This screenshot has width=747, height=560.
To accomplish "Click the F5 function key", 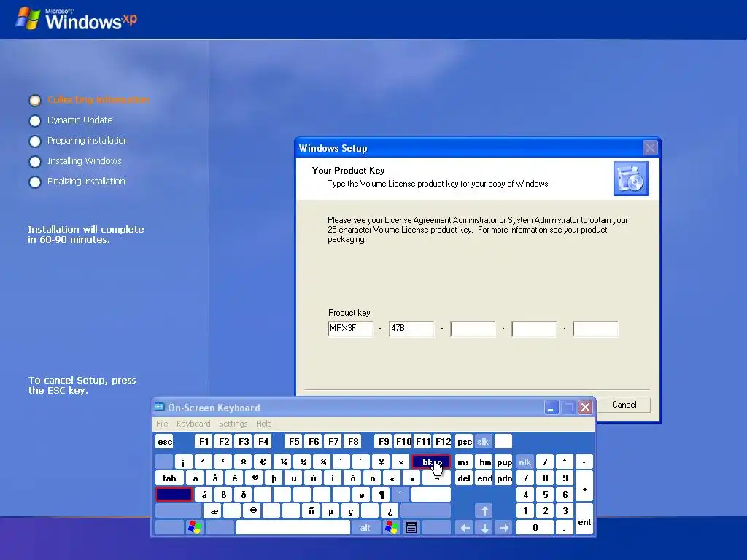I will coord(294,441).
